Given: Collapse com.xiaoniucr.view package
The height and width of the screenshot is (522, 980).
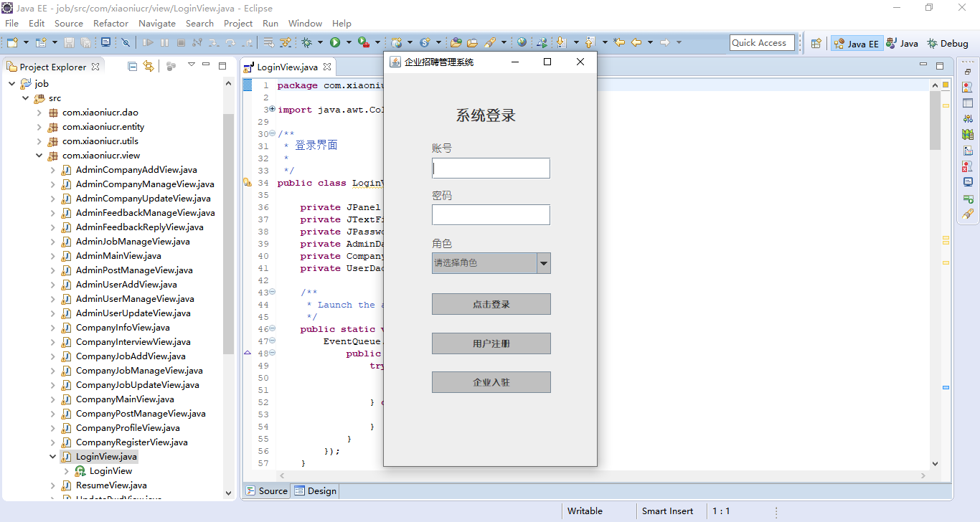Looking at the screenshot, I should pos(39,156).
